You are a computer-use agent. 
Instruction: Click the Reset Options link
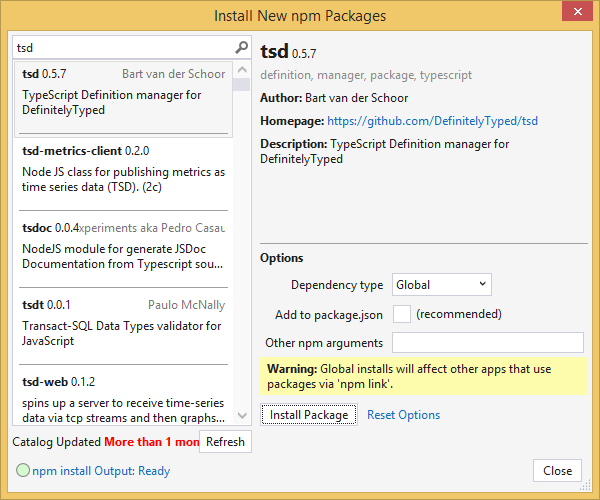pyautogui.click(x=403, y=415)
